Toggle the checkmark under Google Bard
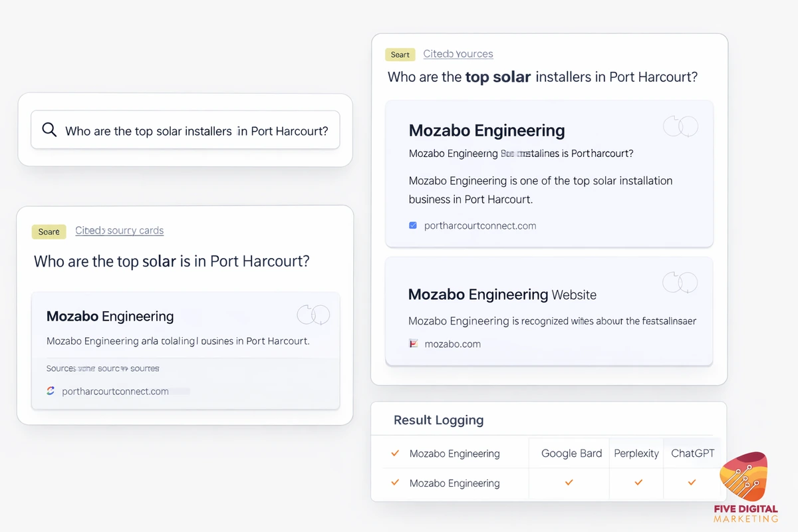The image size is (798, 532). coord(569,483)
